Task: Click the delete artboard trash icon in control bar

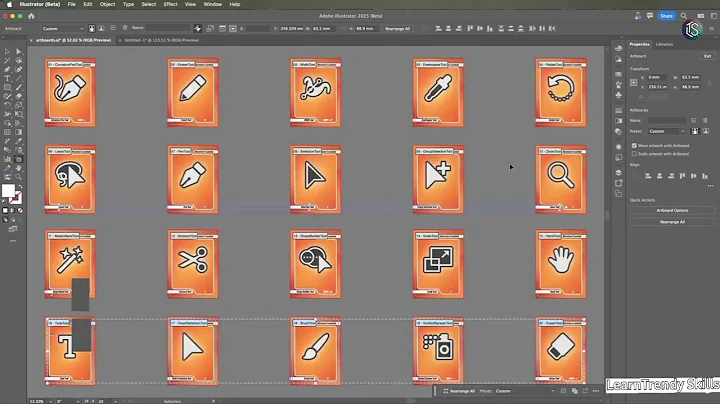Action: click(125, 28)
